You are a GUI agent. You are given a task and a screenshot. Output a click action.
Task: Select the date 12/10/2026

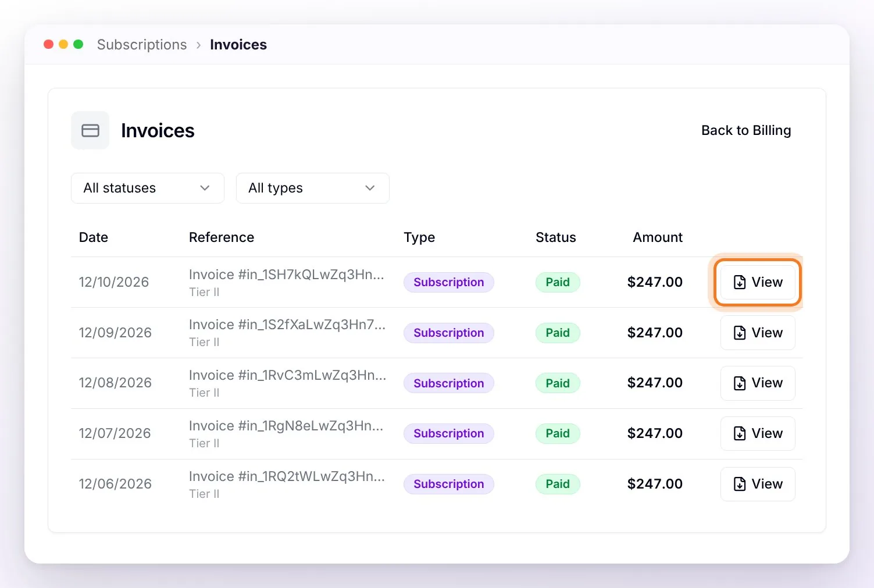114,282
